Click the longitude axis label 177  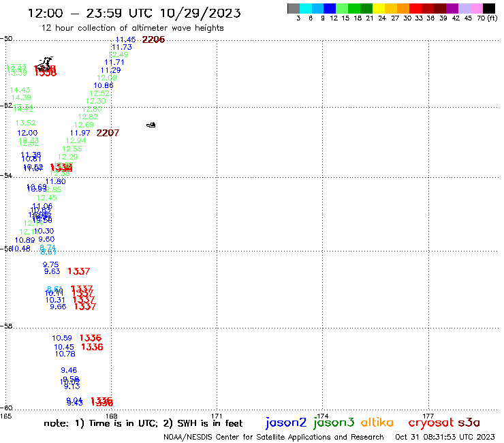[428, 416]
